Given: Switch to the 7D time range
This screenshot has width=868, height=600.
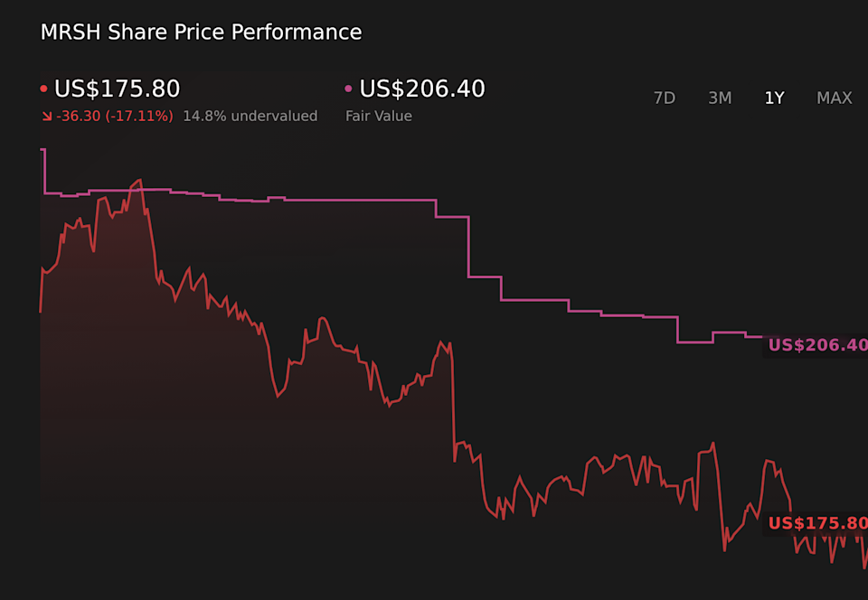Looking at the screenshot, I should click(x=665, y=98).
